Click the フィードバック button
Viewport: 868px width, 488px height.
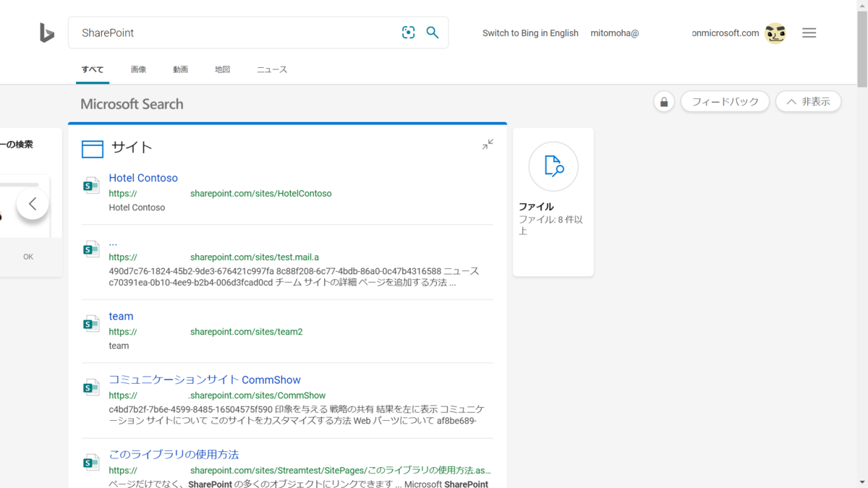coord(725,102)
